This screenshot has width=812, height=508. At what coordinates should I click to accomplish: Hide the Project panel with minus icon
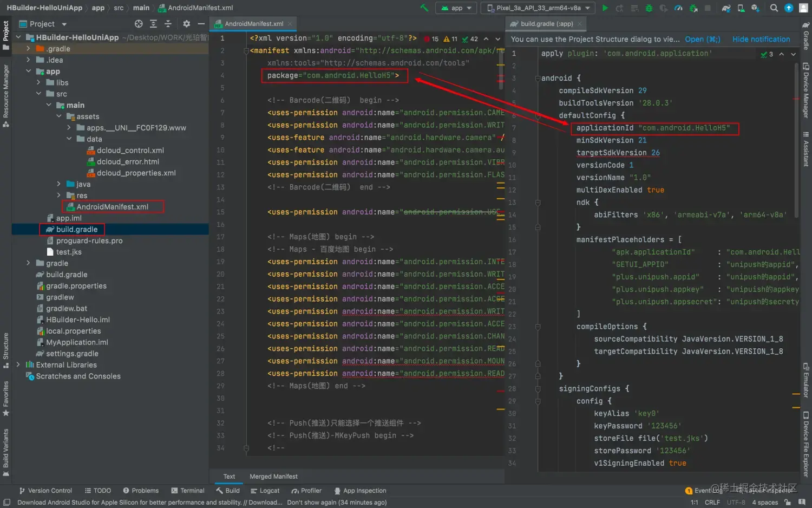(x=201, y=24)
